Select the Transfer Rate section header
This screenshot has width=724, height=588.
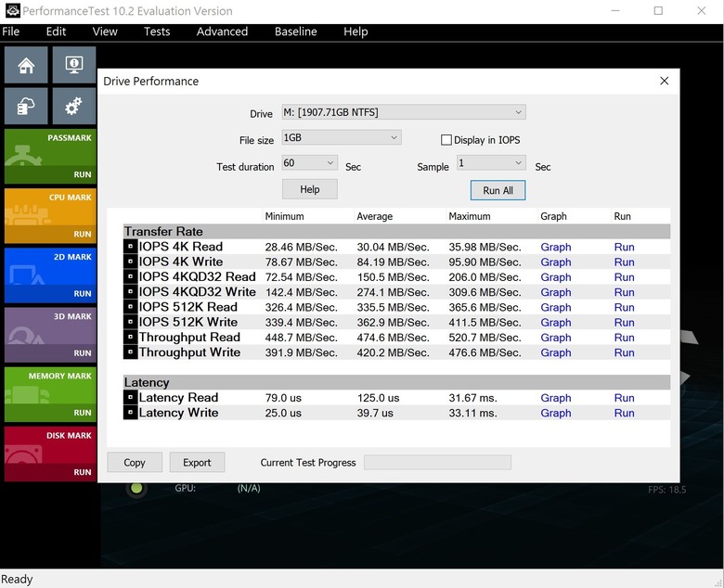[396, 231]
